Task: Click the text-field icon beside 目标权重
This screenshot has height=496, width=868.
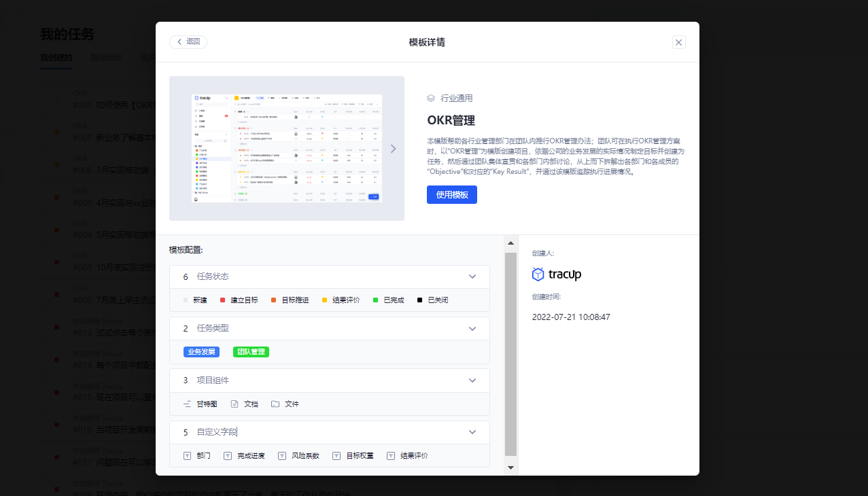Action: 336,456
